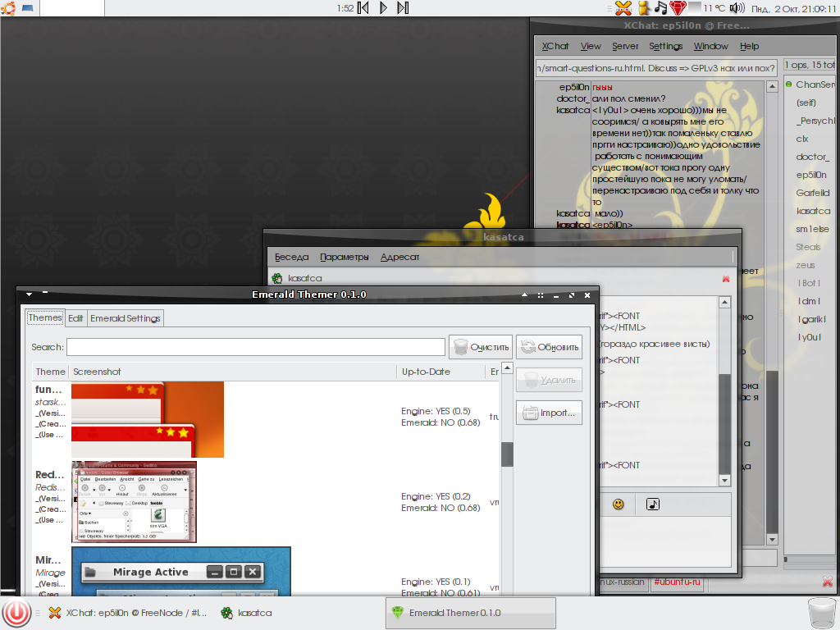Start playback with the panel play button
The width and height of the screenshot is (840, 630).
pos(384,8)
